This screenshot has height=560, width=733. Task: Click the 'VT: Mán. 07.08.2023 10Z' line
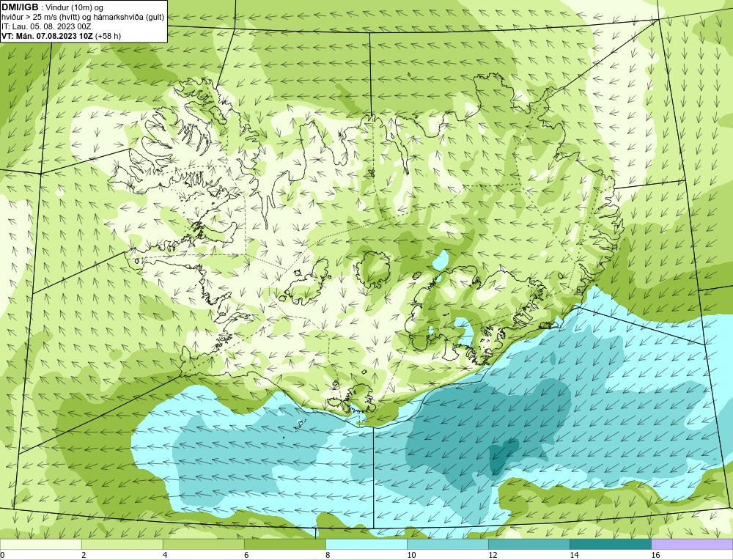(48, 36)
